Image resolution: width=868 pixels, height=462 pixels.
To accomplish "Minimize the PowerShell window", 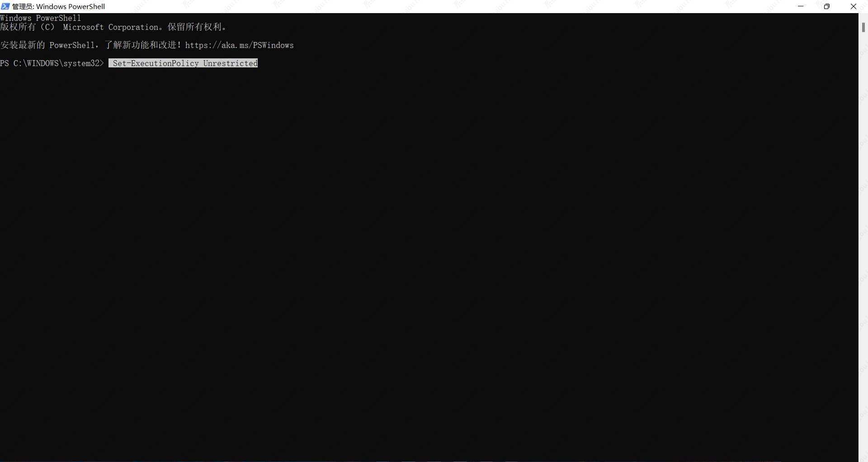I will click(x=801, y=6).
